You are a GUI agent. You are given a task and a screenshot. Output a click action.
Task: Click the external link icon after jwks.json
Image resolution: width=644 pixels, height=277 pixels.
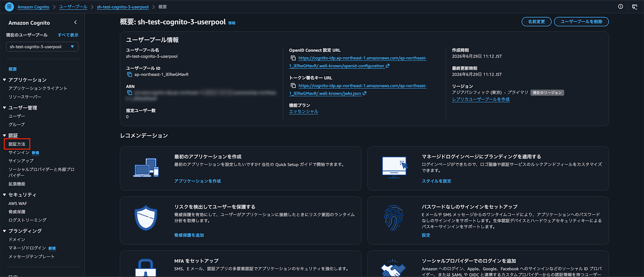[x=365, y=94]
